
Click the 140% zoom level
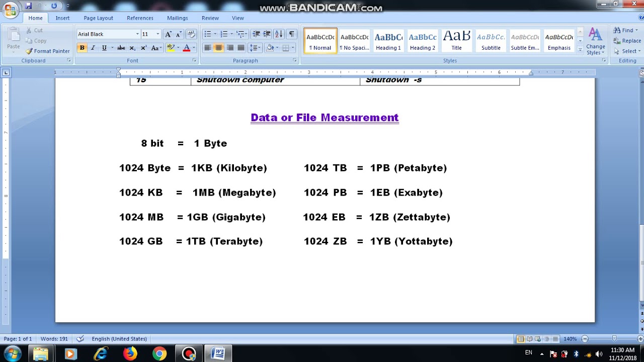tap(570, 339)
